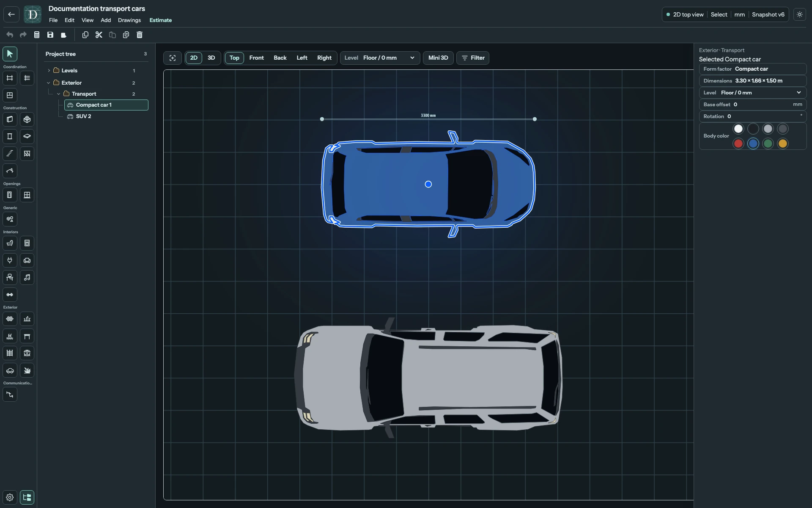Choose the yellow body color swatch
Viewport: 812px width, 508px height.
pyautogui.click(x=783, y=144)
